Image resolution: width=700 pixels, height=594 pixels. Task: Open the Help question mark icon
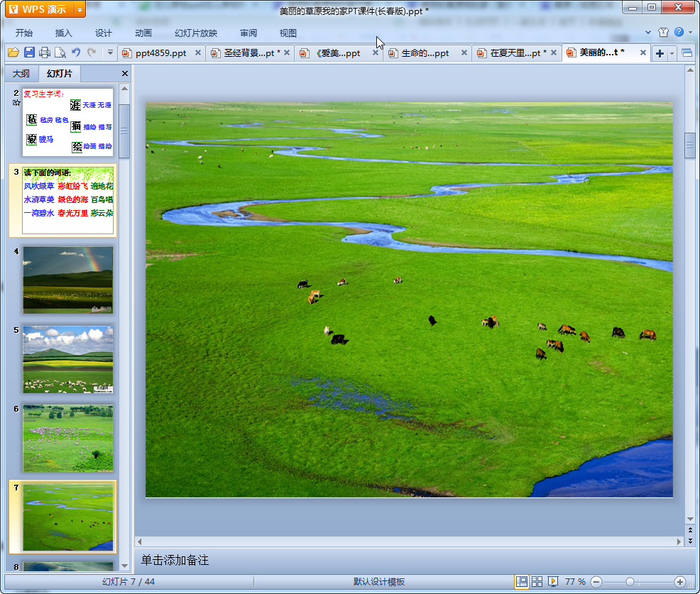679,32
